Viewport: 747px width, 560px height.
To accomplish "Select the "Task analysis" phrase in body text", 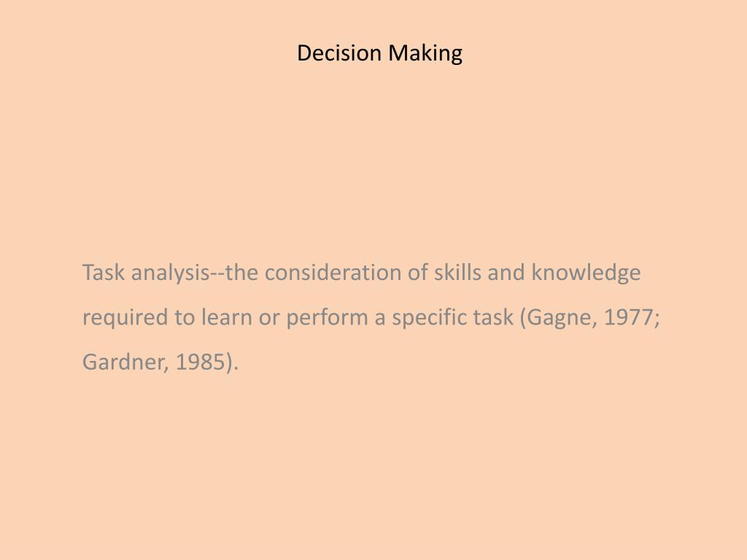I will point(146,273).
